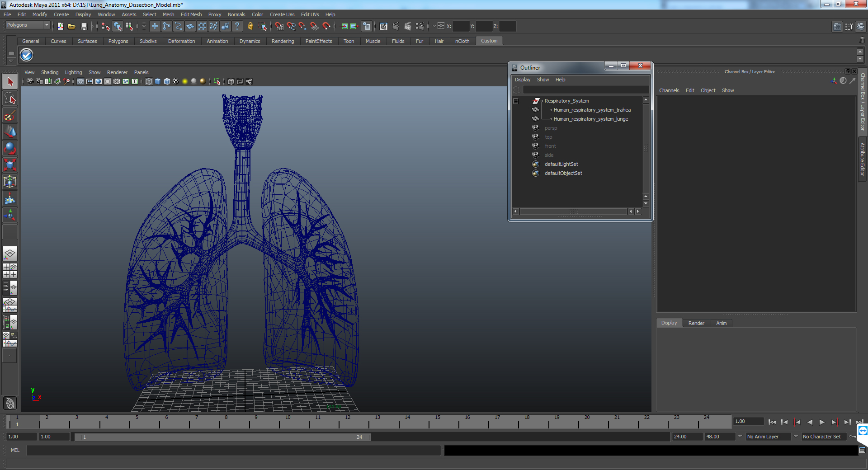The height and width of the screenshot is (470, 868).
Task: Open the Persp/Outliner layout
Action: [10, 287]
